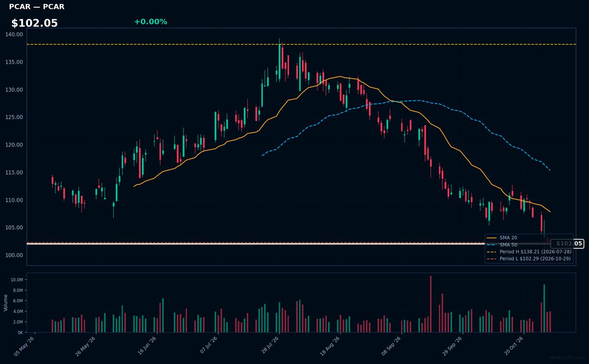Click the +0.00% change value
This screenshot has width=589, height=364.
tap(150, 22)
